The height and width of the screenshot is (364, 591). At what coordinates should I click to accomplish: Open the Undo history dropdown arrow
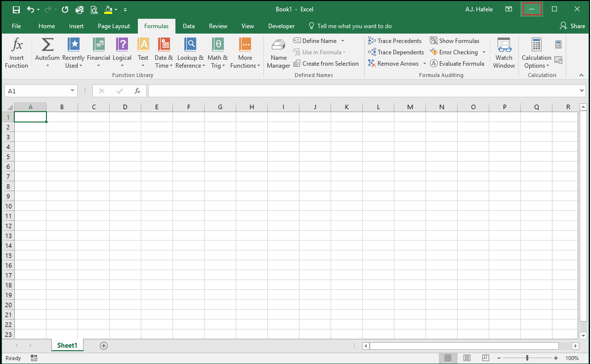(38, 10)
